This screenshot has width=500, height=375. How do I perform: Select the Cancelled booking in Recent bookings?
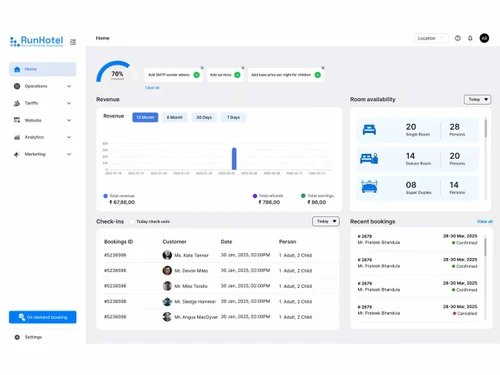(x=417, y=310)
